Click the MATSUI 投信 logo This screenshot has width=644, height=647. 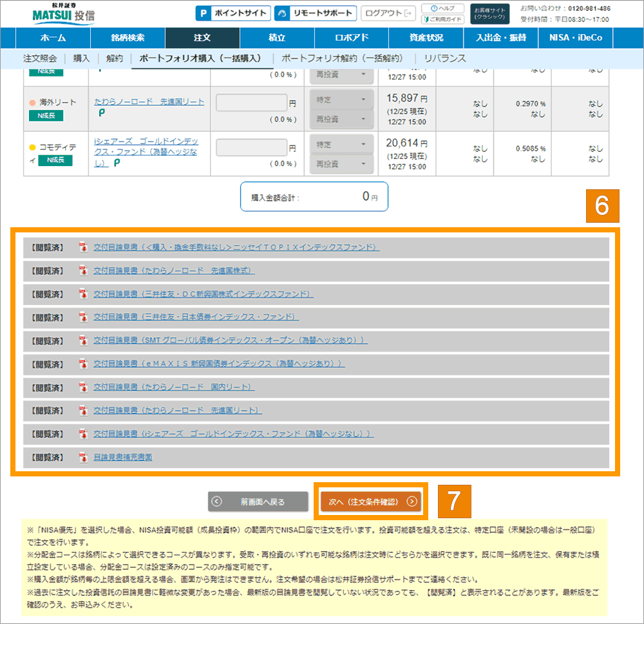point(64,14)
